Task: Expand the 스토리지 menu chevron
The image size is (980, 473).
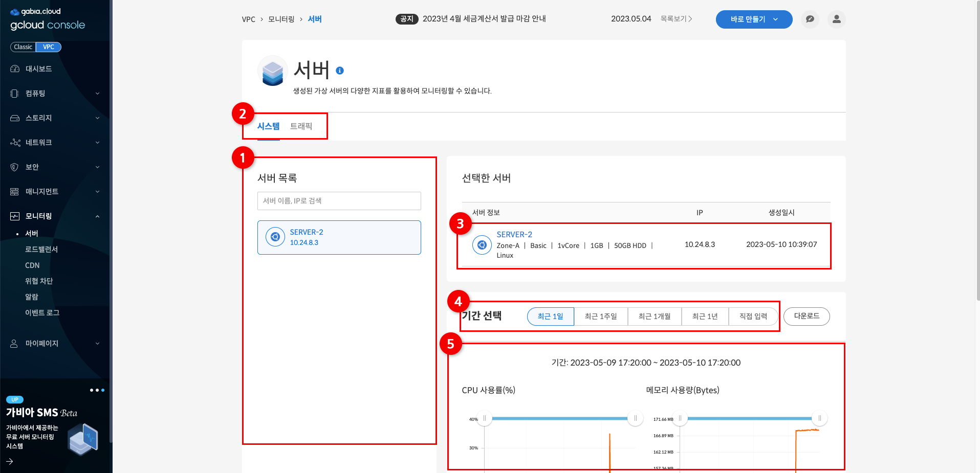Action: pos(98,118)
